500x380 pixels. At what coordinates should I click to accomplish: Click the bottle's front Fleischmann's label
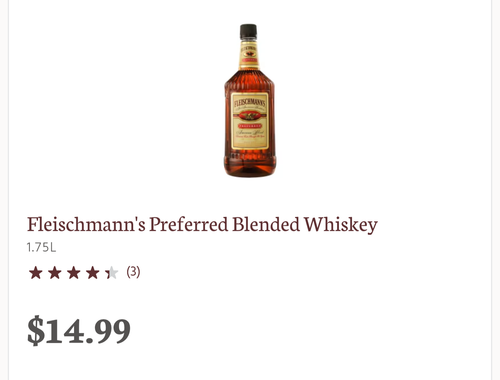coord(250,121)
